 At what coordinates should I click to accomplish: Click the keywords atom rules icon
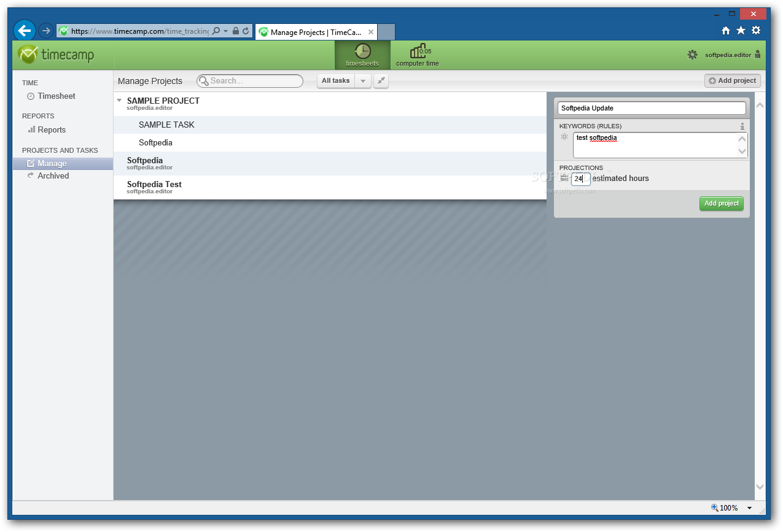[564, 137]
